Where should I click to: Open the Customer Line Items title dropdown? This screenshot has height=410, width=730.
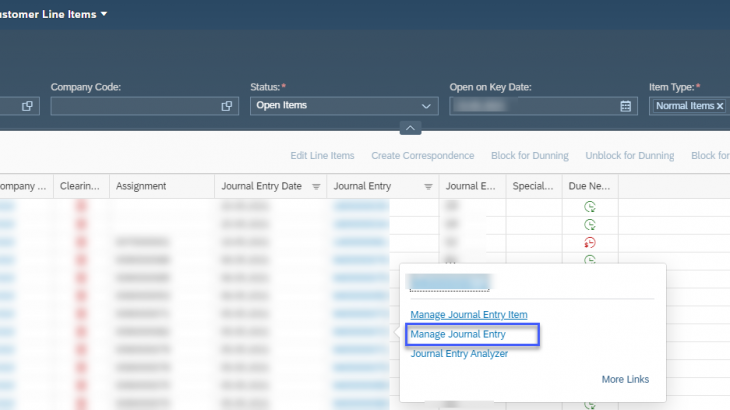tap(104, 14)
